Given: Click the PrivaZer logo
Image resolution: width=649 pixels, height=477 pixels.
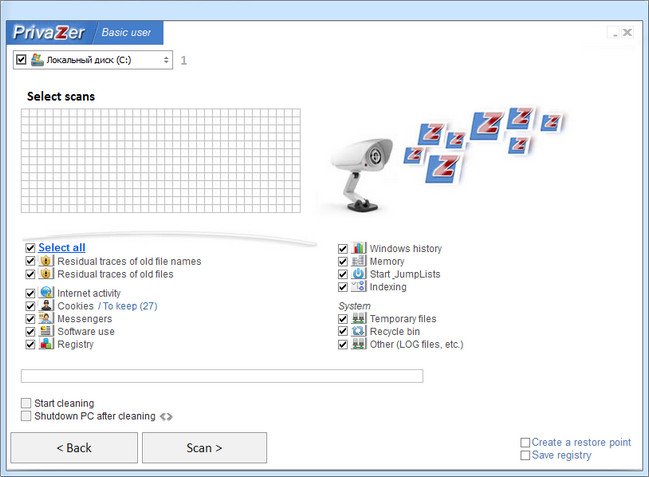Looking at the screenshot, I should pyautogui.click(x=49, y=32).
